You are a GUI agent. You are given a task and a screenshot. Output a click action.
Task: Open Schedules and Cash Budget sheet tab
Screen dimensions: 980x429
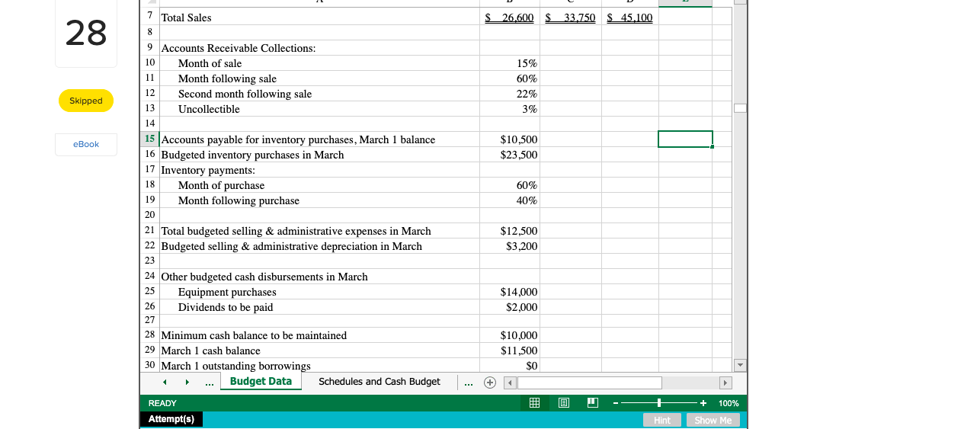point(380,382)
